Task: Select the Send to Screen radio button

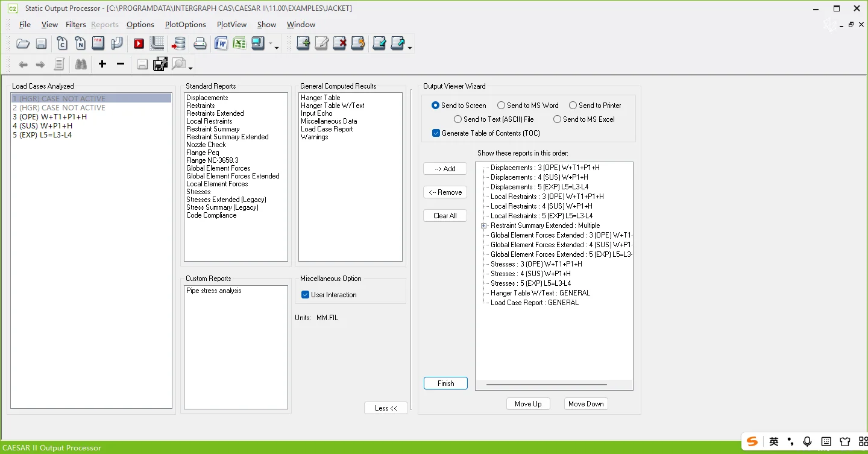Action: (x=436, y=106)
